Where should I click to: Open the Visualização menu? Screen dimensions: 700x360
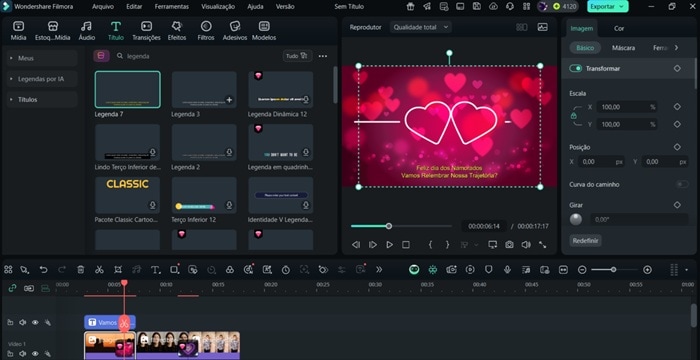218,7
